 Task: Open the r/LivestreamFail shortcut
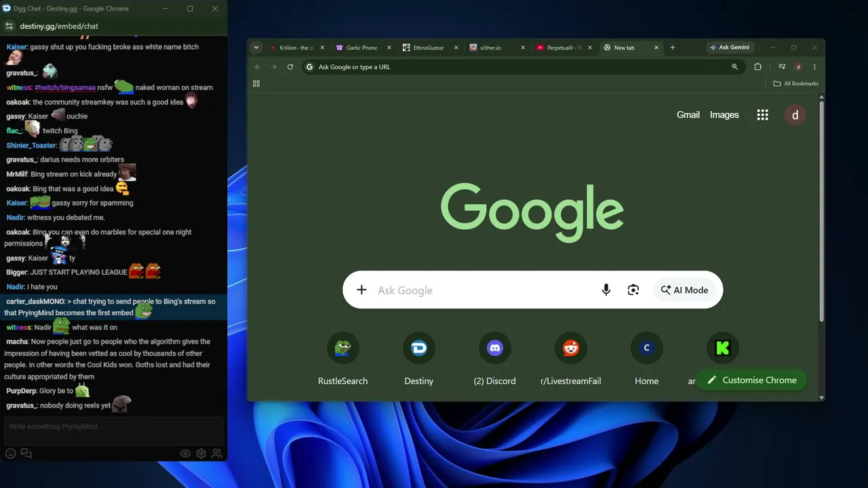(x=571, y=359)
